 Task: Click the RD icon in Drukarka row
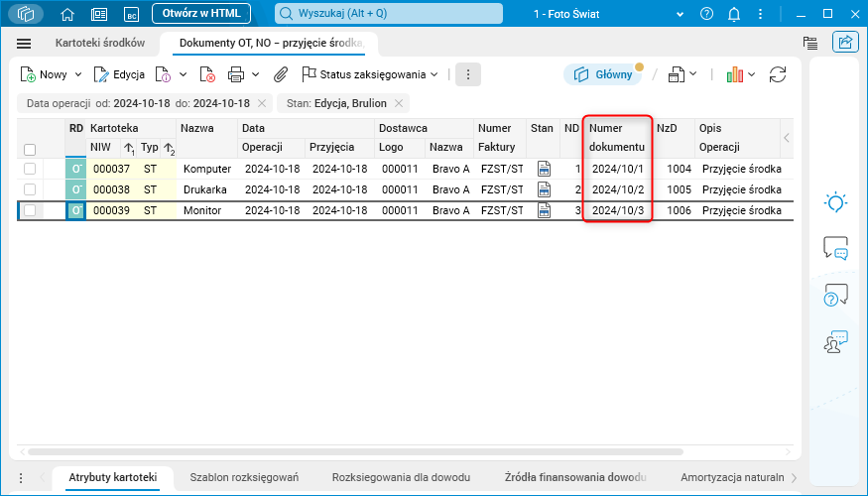[x=75, y=189]
